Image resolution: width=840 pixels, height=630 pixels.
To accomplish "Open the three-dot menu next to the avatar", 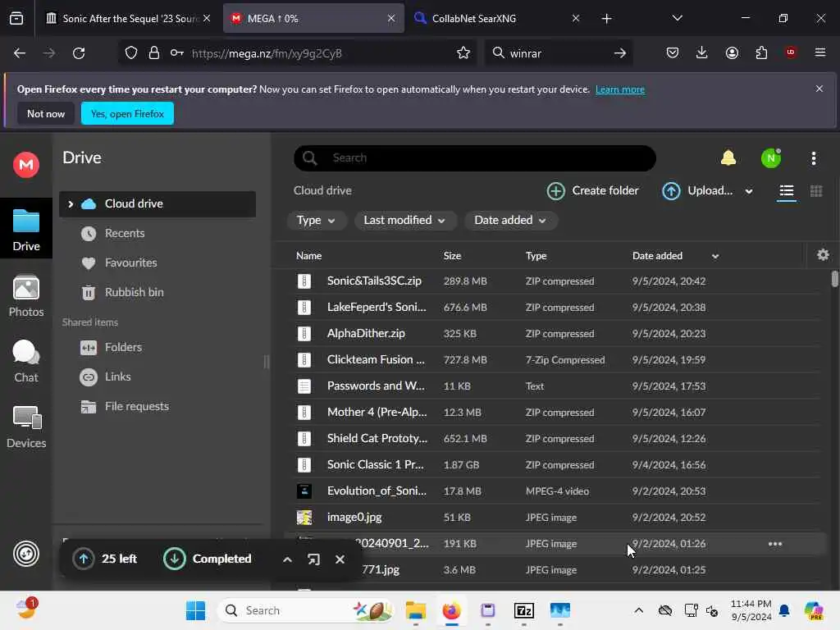I will pyautogui.click(x=813, y=158).
